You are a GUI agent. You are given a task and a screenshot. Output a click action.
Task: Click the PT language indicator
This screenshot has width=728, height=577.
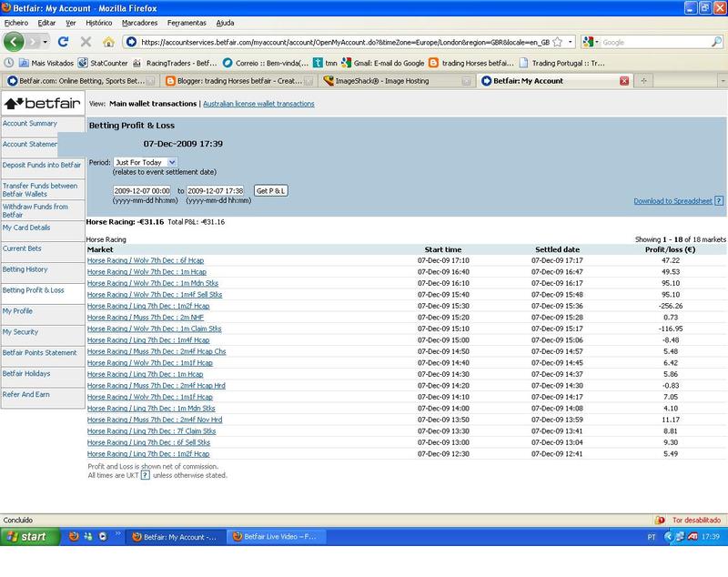[652, 537]
